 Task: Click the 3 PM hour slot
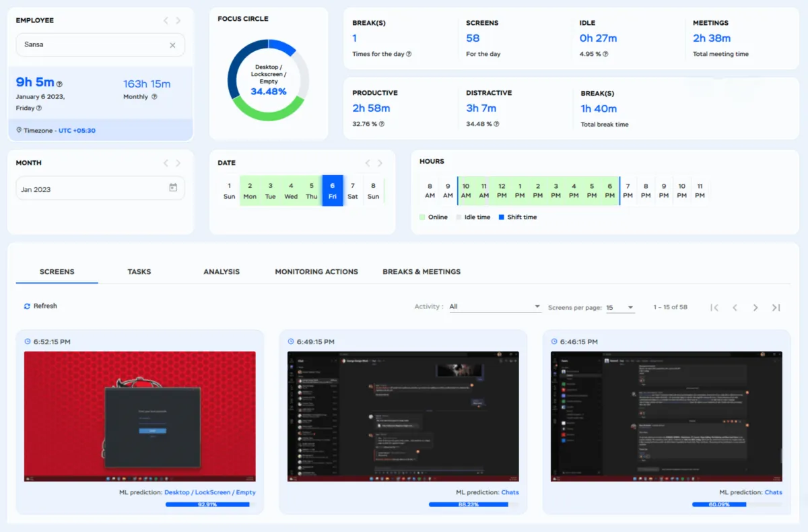point(555,191)
